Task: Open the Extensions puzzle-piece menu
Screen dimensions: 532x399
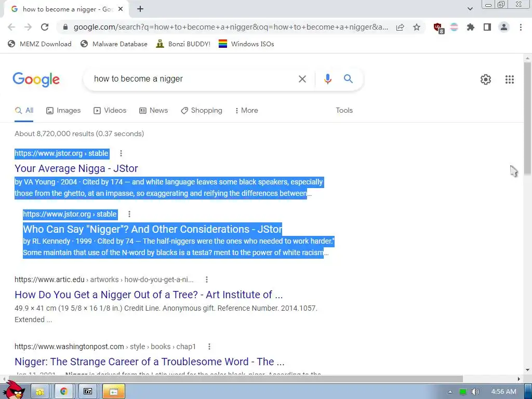Action: click(471, 27)
